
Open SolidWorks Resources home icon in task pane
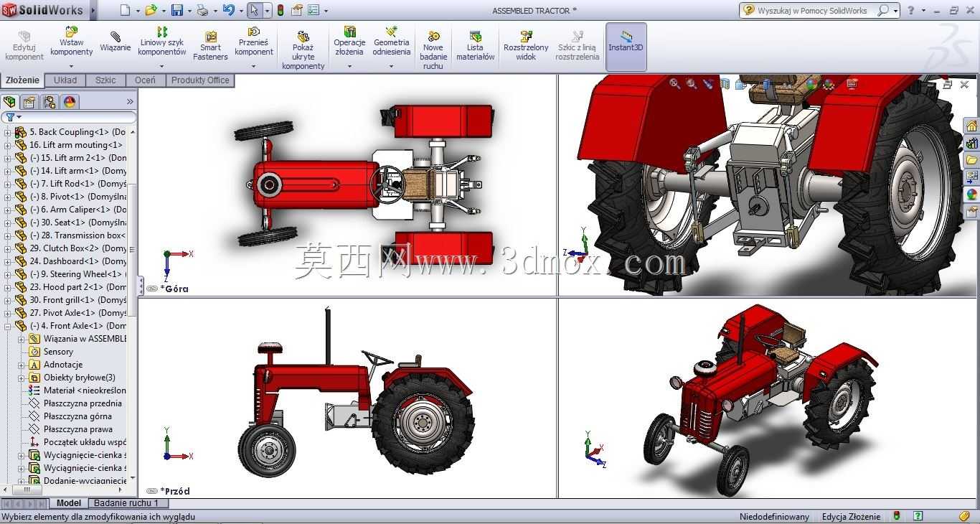point(971,126)
